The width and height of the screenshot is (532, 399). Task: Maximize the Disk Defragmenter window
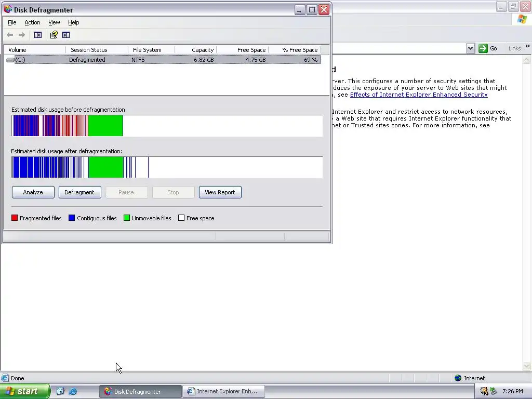(x=312, y=9)
